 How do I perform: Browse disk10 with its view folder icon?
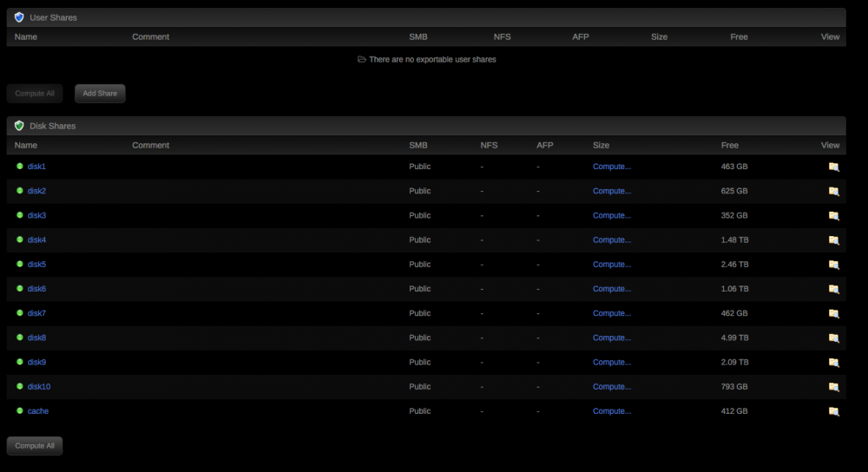tap(833, 387)
